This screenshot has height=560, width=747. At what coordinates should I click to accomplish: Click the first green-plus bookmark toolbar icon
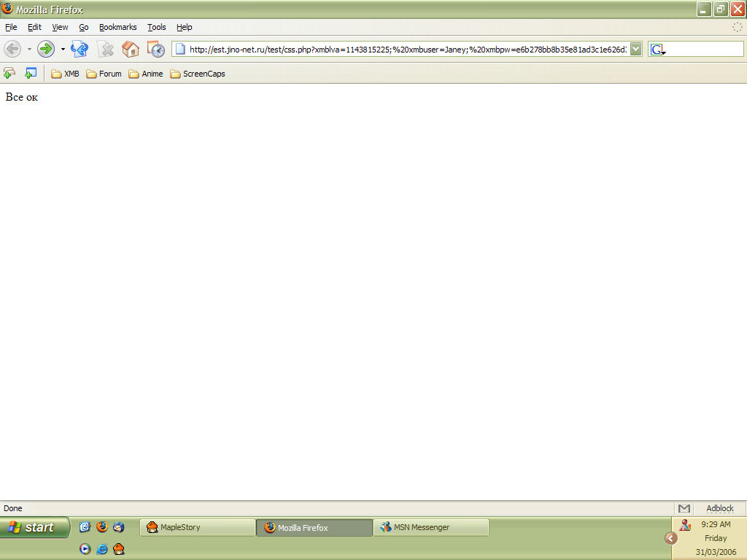tap(9, 74)
